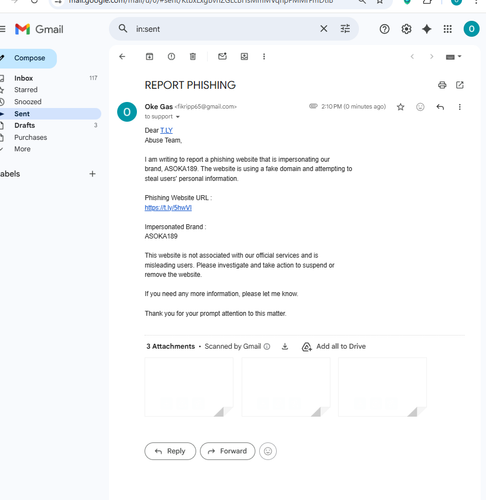This screenshot has width=486, height=500.
Task: Print all of this conversation
Action: coord(442,85)
